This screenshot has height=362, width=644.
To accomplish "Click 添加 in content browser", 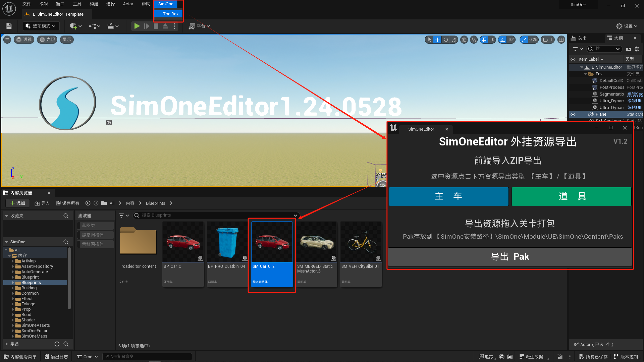I will 18,203.
